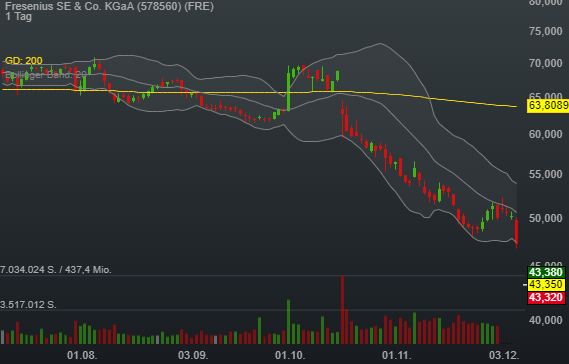Select the 01.08. date axis marker
Viewport: 569px width, 364px height.
(x=82, y=355)
